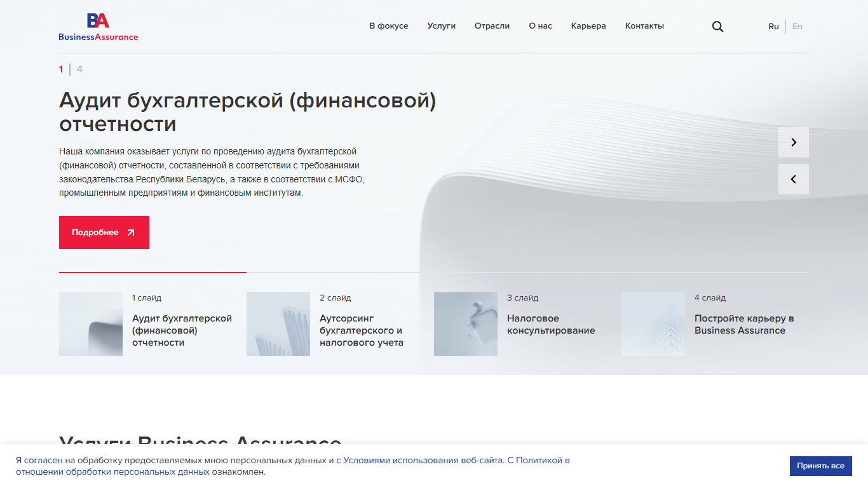Viewport: 868px width, 488px height.
Task: Open «Аутсорсинг бухгалтерского и налогового учета» slide title
Action: 362,330
